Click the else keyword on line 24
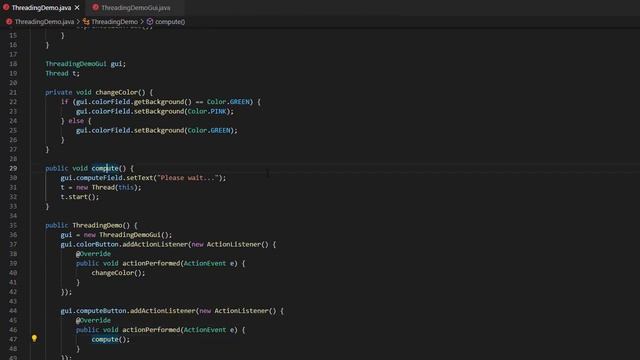The image size is (640, 360). [x=76, y=121]
